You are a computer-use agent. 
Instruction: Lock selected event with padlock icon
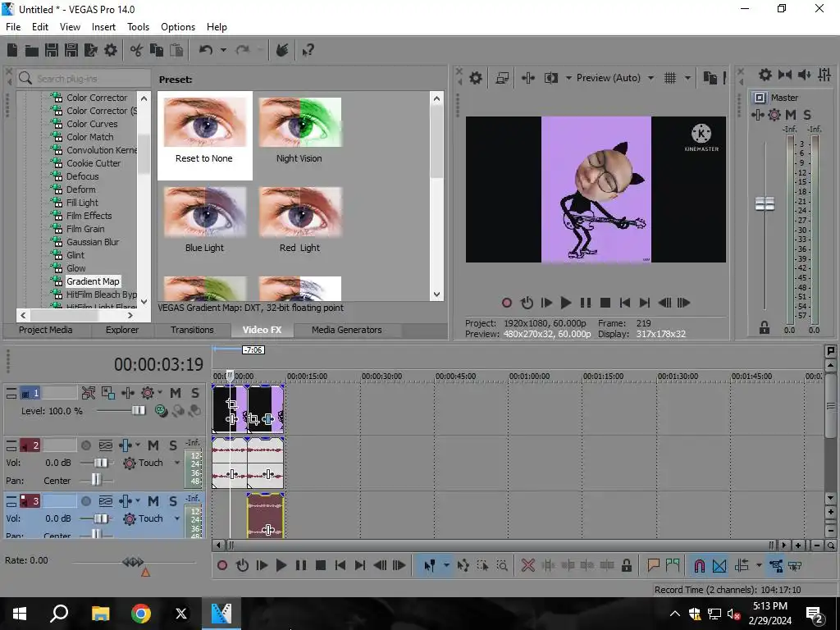(626, 566)
